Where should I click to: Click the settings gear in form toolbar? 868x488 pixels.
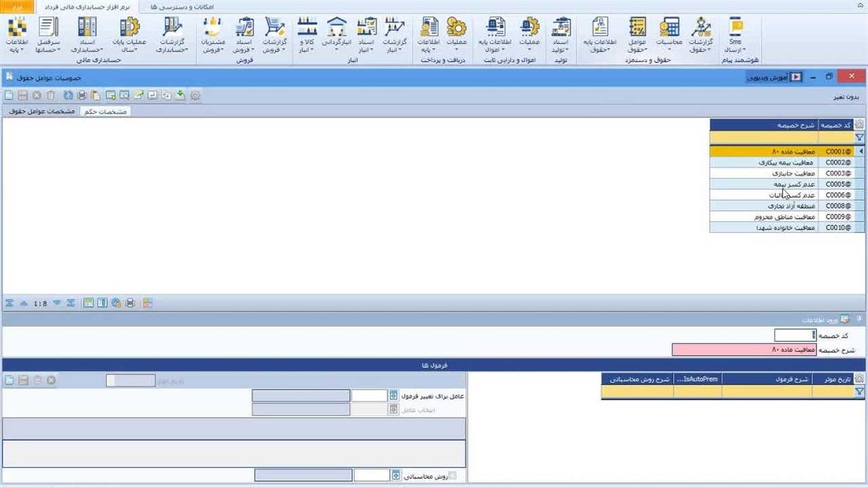coord(195,96)
